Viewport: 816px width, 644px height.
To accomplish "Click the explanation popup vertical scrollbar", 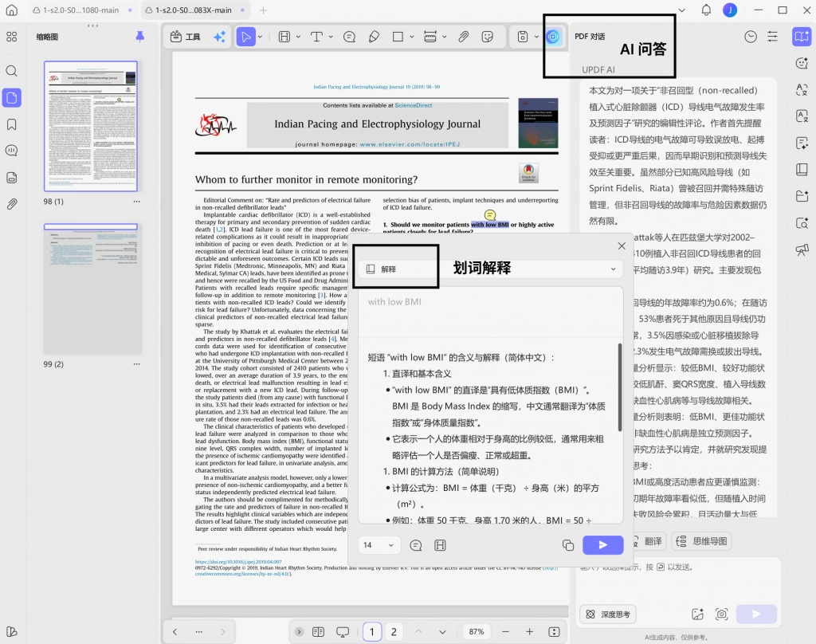I will click(620, 387).
